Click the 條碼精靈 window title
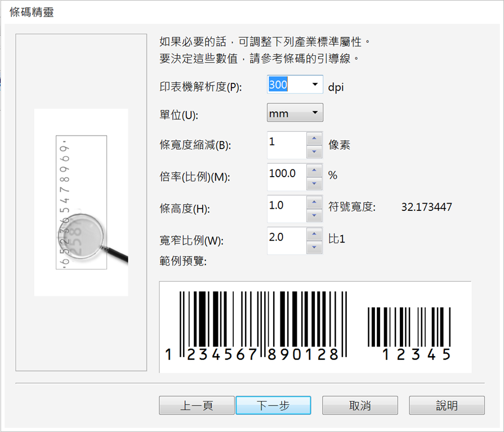Viewport: 504px width, 432px height. pyautogui.click(x=32, y=12)
